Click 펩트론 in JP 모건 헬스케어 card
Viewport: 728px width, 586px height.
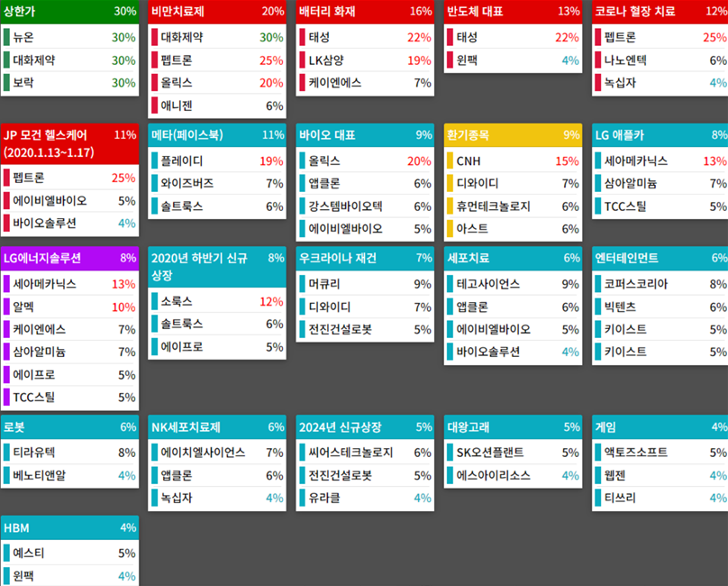click(69, 178)
